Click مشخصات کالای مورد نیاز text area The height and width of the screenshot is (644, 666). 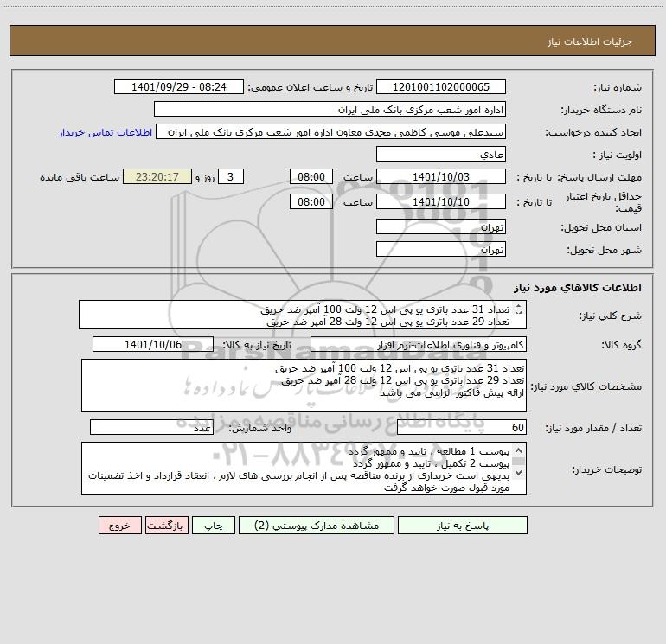coord(304,386)
